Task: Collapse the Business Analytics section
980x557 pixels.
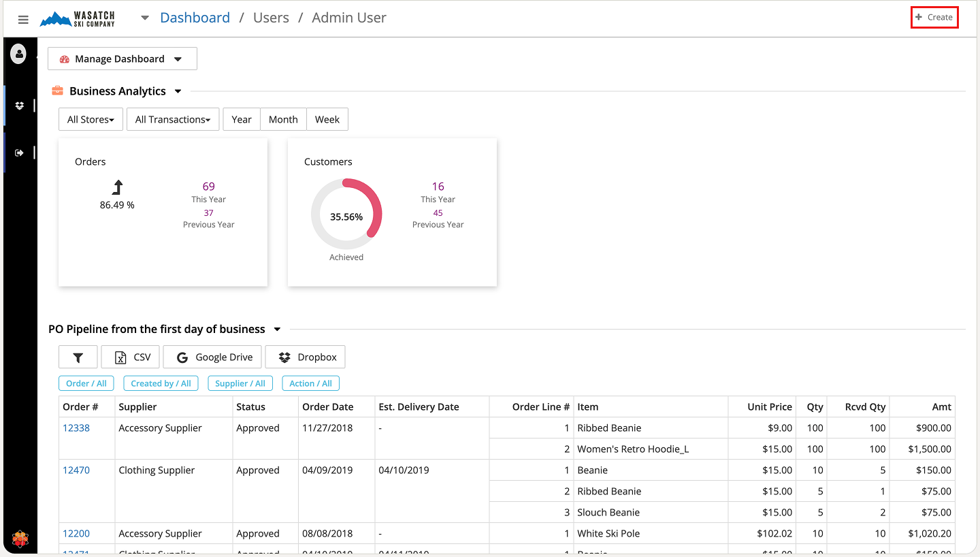Action: 178,91
